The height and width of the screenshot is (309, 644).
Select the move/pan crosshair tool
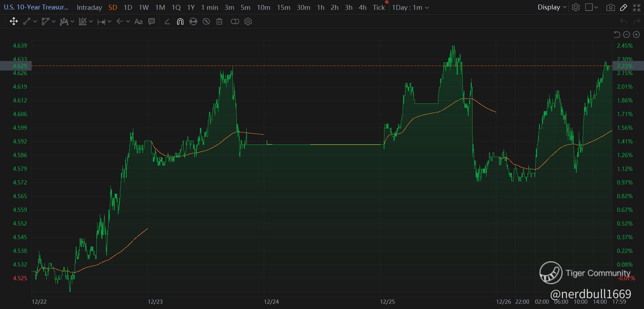pyautogui.click(x=14, y=22)
